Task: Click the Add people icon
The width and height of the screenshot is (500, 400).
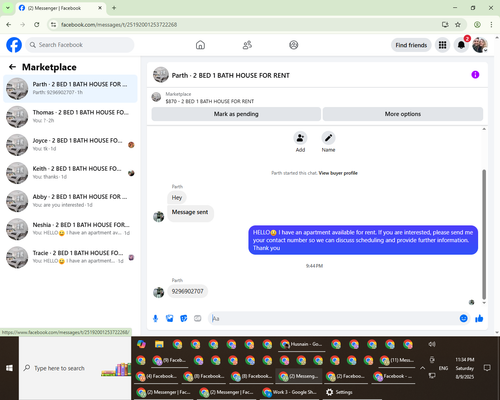Action: coord(300,138)
